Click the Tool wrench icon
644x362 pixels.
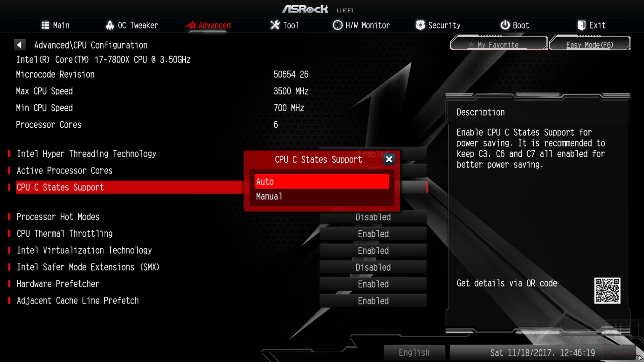(x=275, y=25)
